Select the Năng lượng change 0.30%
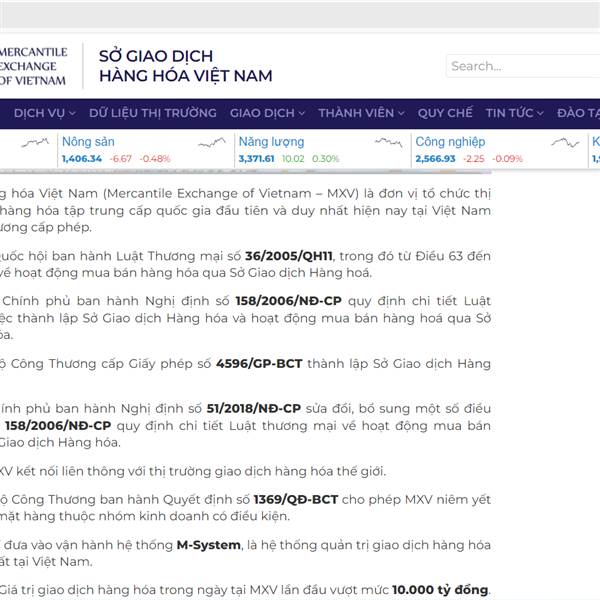Viewport: 600px width, 600px height. pyautogui.click(x=325, y=159)
